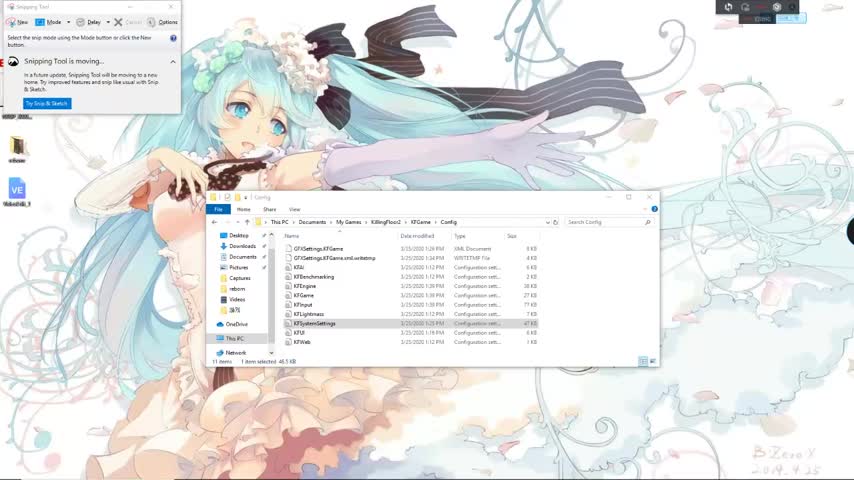Screen dimensions: 854x480
Task: Select the KFUI configuration file
Action: [x=411, y=333]
